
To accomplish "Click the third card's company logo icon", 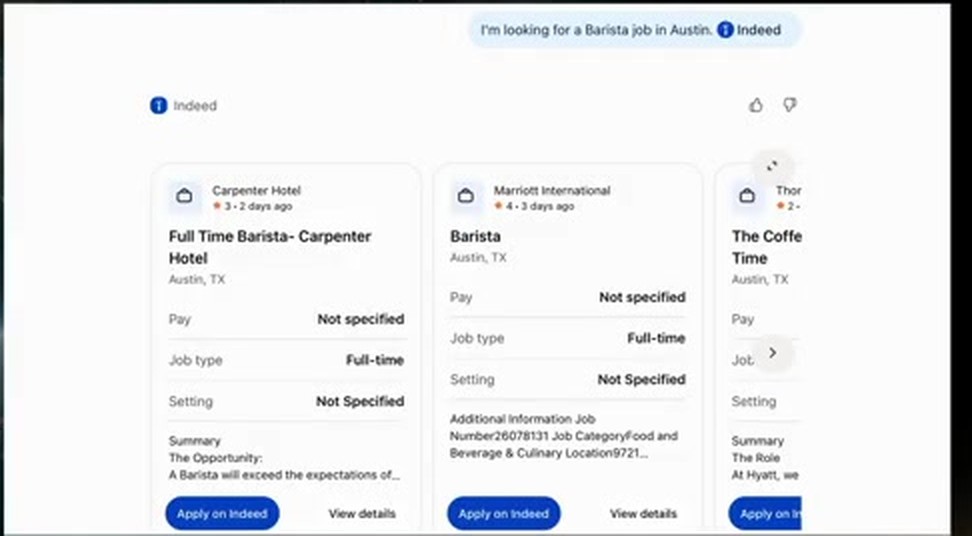I will pos(747,196).
